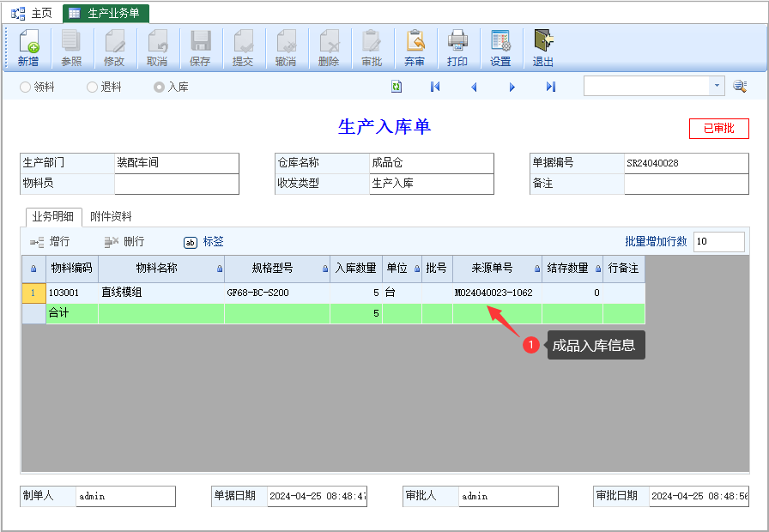The width and height of the screenshot is (769, 532).
Task: Click the 物料名称 column header
Action: [161, 269]
